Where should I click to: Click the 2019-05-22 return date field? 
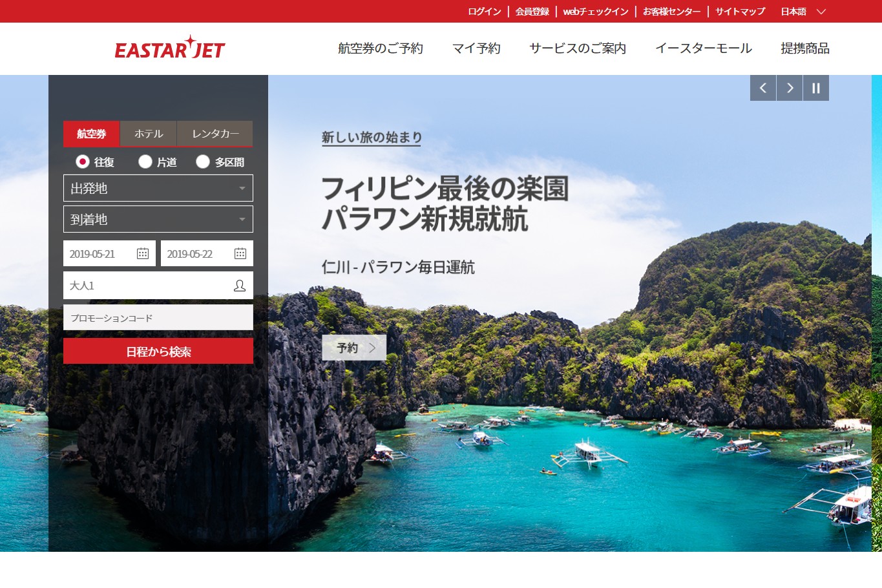(x=207, y=253)
